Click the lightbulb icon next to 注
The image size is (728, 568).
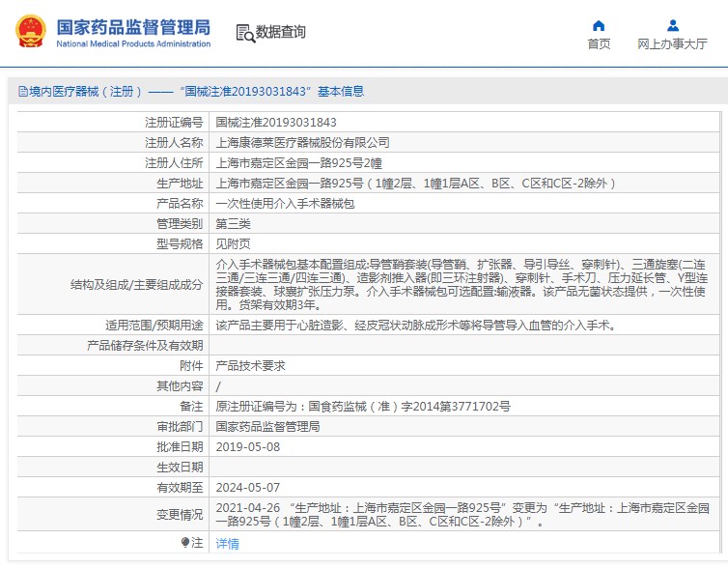185,543
